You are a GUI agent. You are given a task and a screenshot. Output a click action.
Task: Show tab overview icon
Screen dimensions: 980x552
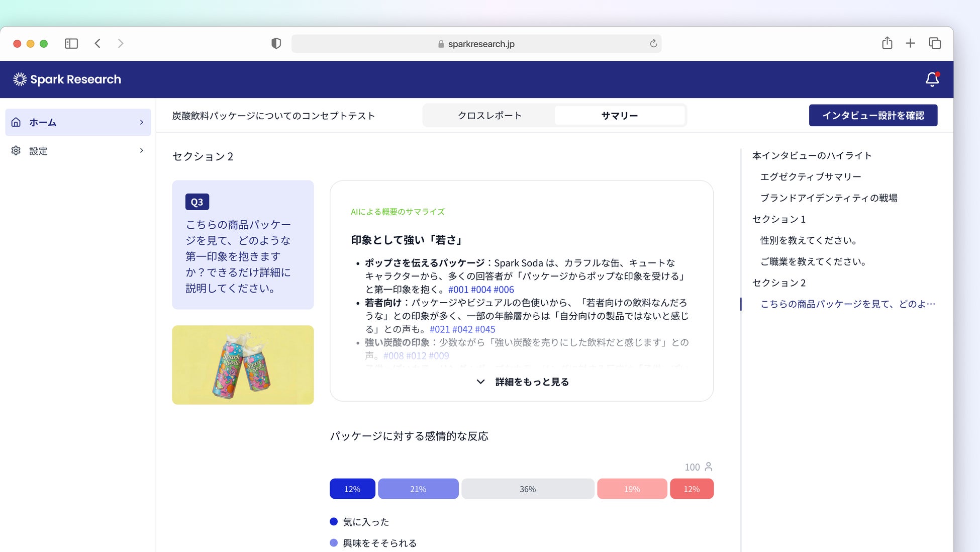(x=935, y=44)
